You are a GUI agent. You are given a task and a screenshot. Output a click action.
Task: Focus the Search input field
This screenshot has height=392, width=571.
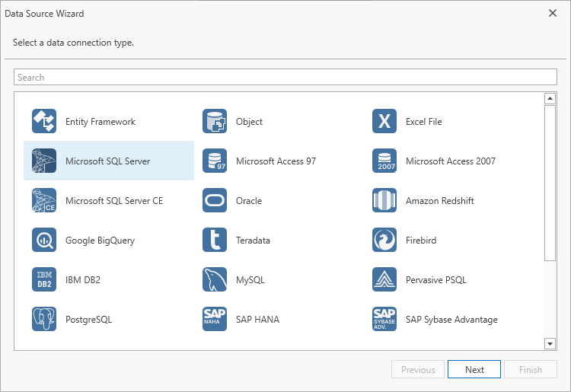pos(285,77)
